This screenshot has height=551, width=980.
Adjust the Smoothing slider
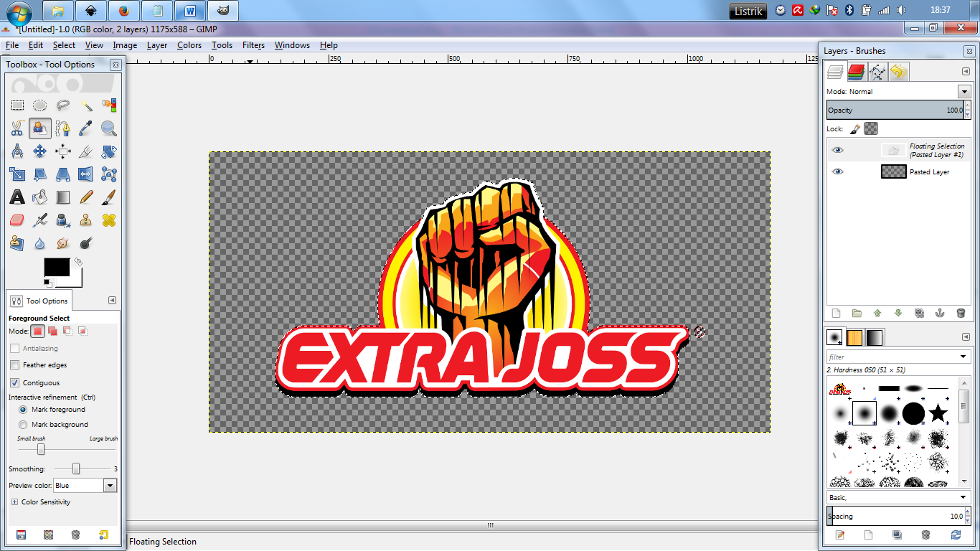76,468
